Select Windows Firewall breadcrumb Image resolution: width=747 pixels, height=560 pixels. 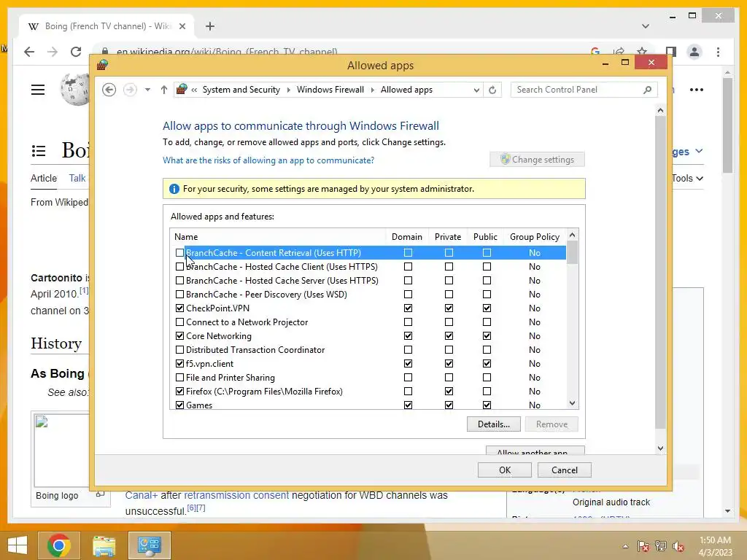coord(330,90)
